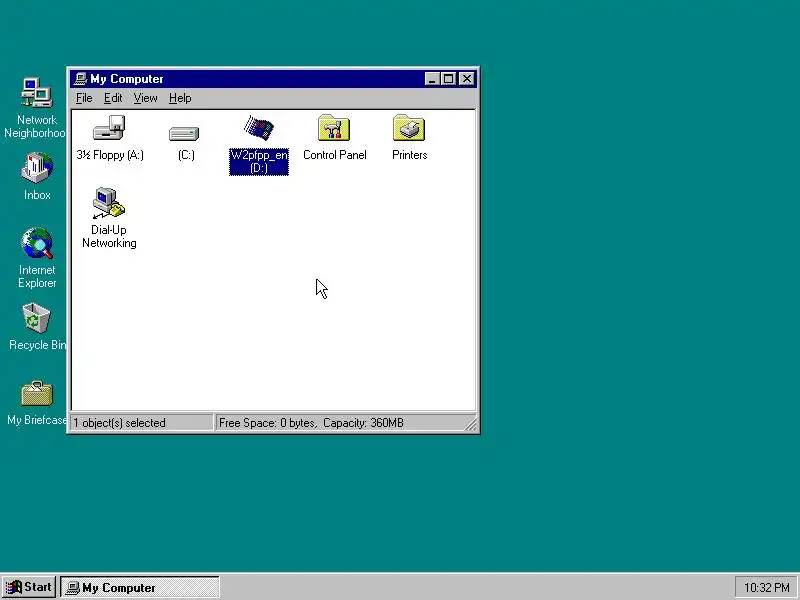This screenshot has width=800, height=600.
Task: Click the '3½ Floppy (A:)' label text
Action: pyautogui.click(x=110, y=155)
